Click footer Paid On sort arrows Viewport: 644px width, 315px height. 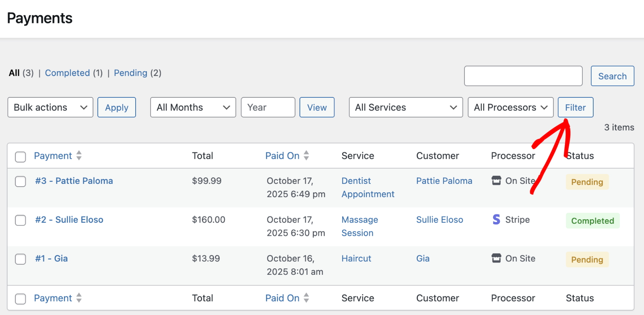pyautogui.click(x=306, y=298)
